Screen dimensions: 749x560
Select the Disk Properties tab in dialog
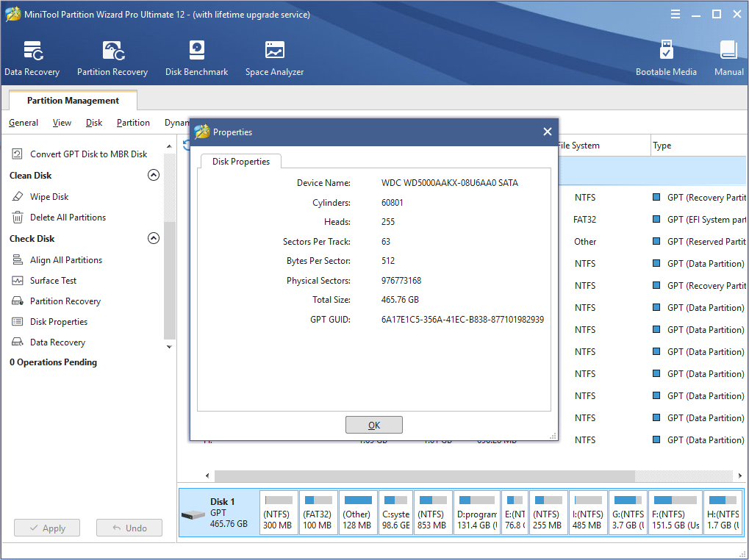[x=241, y=162]
